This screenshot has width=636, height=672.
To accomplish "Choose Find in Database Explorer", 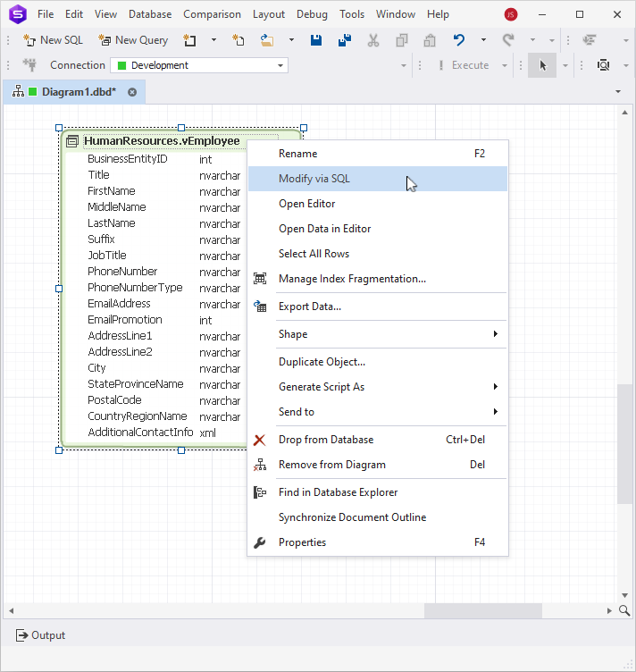I will tap(378, 492).
